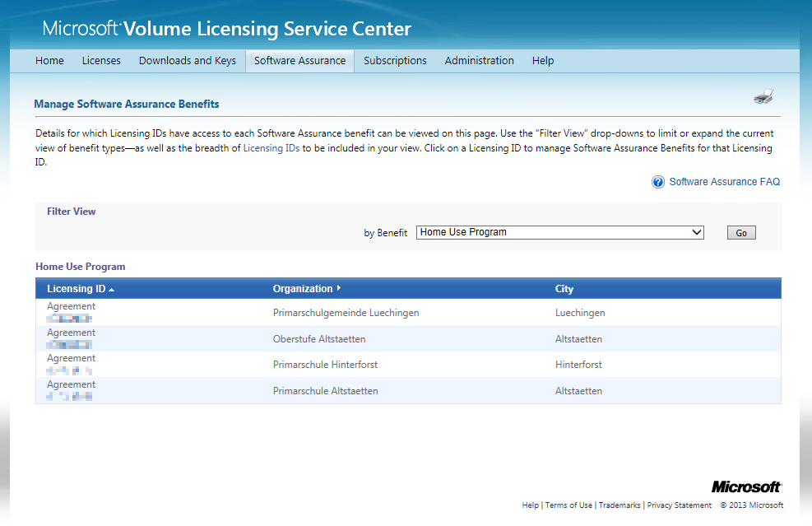Click the Software Assurance FAQ help icon
Screen dimensions: 812x526
658,182
